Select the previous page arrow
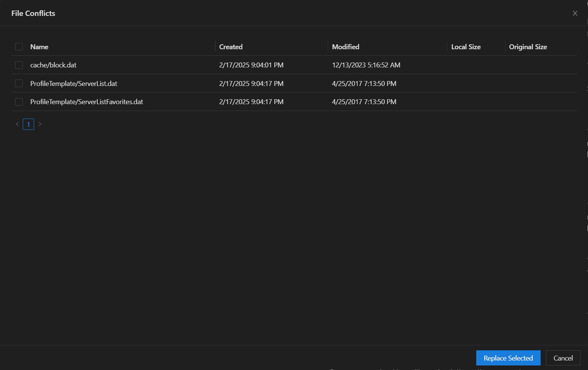The width and height of the screenshot is (588, 370). pos(17,124)
